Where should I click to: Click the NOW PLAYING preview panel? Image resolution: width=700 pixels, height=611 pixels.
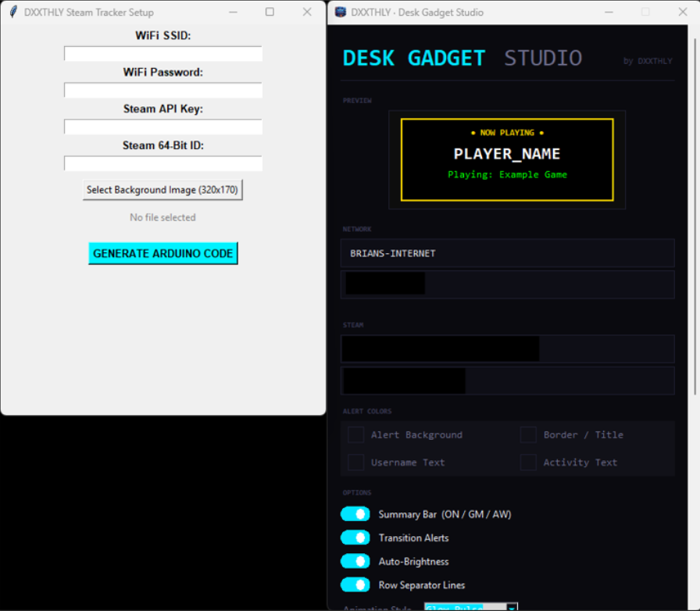pos(507,160)
